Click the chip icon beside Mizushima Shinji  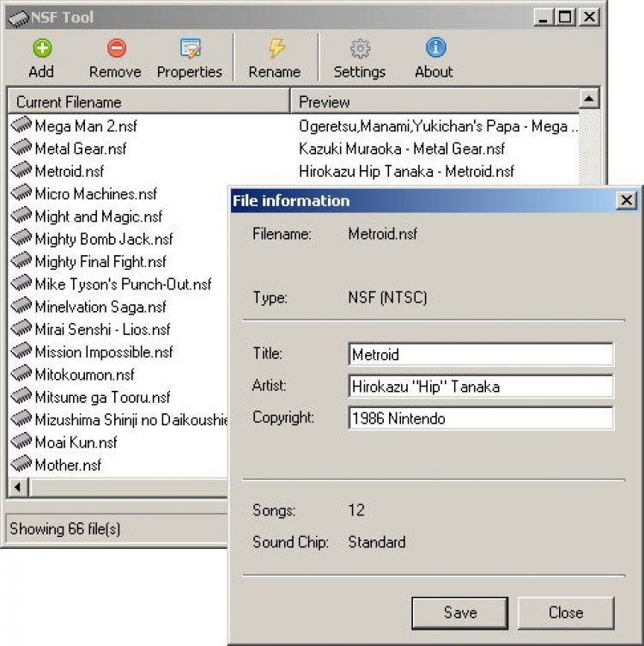point(21,418)
